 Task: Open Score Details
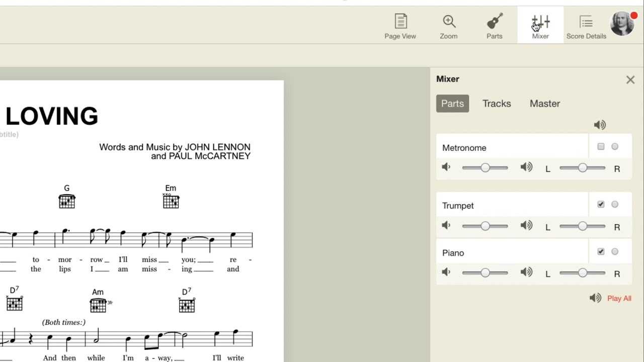click(x=586, y=26)
